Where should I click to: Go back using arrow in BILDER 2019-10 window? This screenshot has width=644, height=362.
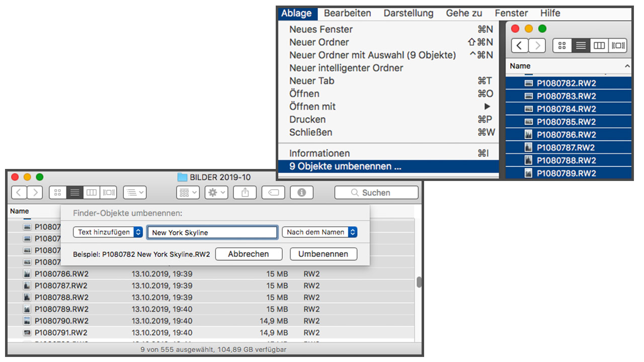tap(19, 193)
